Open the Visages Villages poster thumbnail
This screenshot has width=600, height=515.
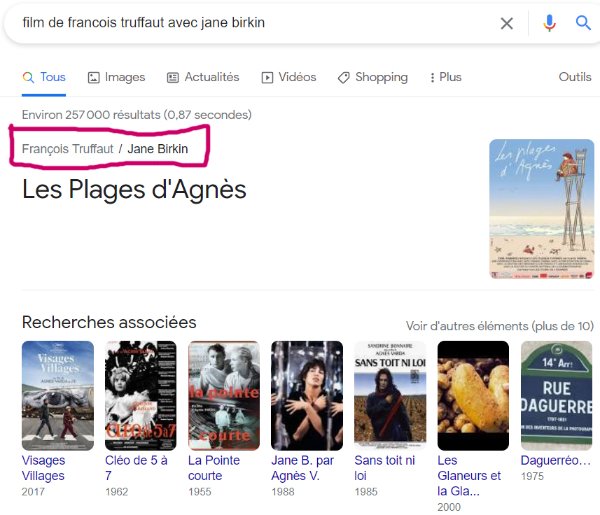(58, 396)
